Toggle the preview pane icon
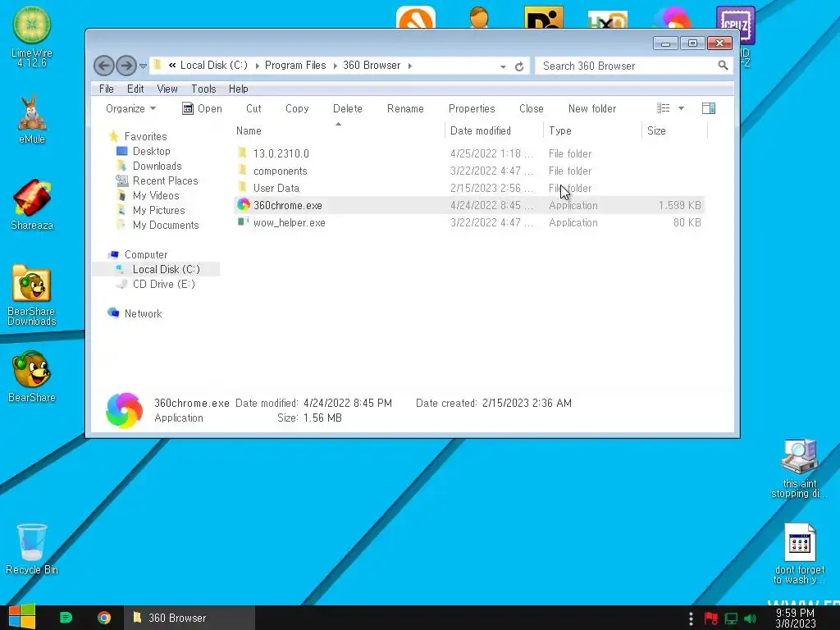This screenshot has width=840, height=630. (x=708, y=109)
